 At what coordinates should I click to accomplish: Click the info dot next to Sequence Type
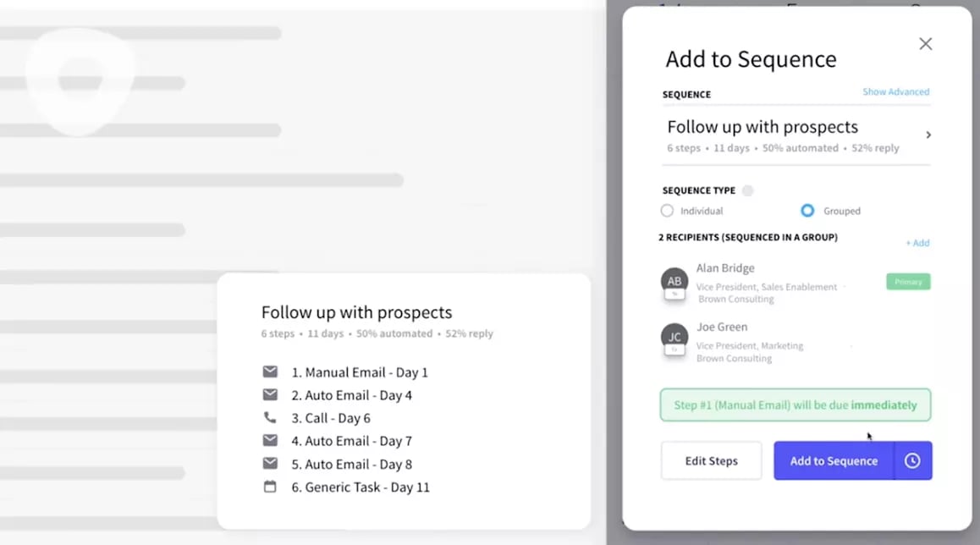(x=747, y=190)
